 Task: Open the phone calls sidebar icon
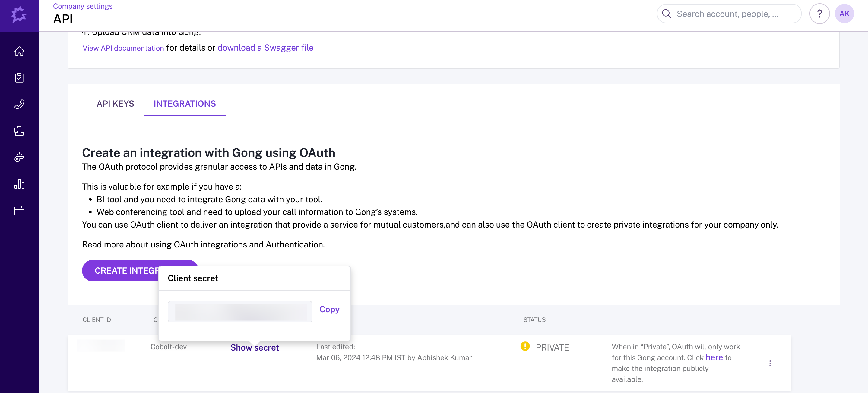click(x=19, y=104)
